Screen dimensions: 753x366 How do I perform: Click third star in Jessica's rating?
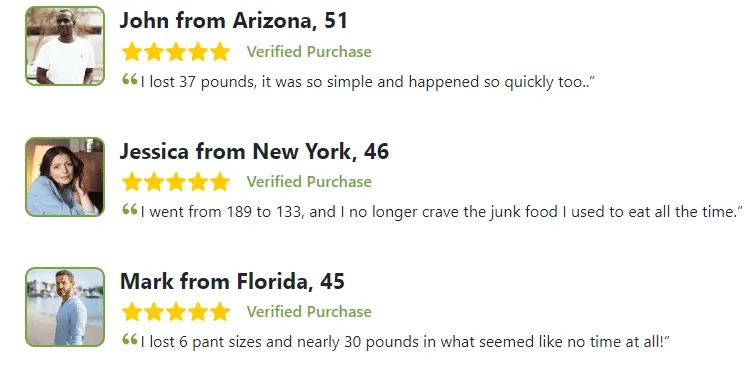pos(176,182)
